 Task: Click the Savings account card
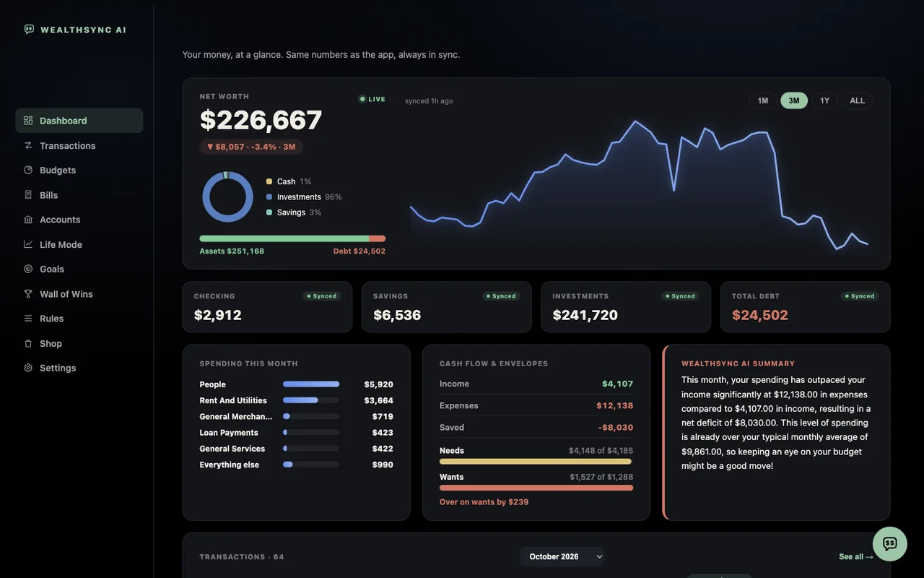446,307
